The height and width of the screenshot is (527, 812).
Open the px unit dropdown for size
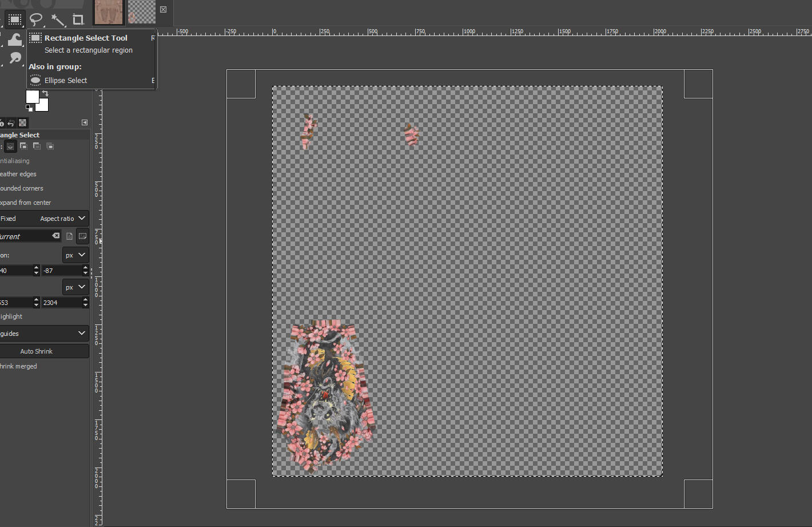coord(75,287)
